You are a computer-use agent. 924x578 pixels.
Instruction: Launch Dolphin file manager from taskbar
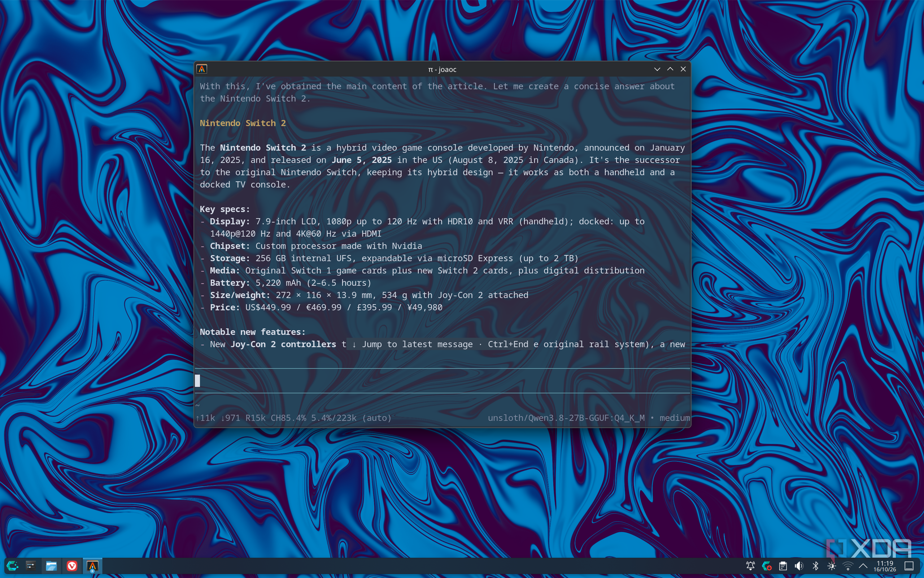tap(51, 566)
